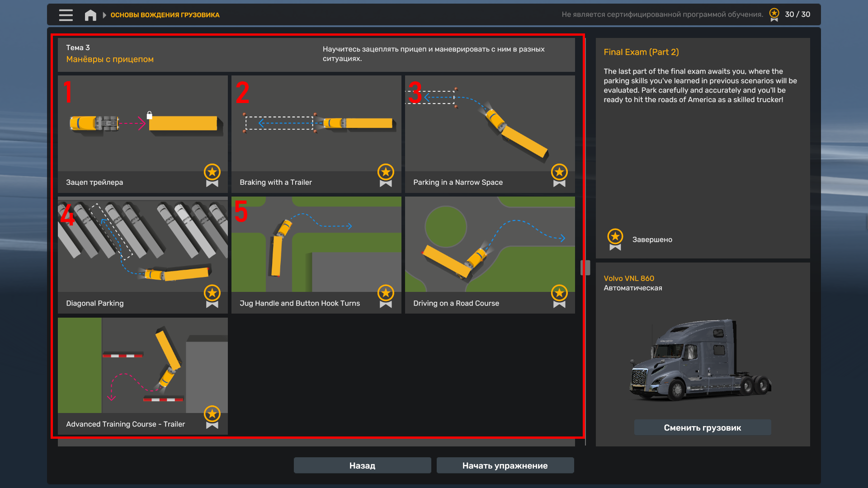Screen dimensions: 868x488
Task: Click the ОСНОВЫ ВОЖДЕНИЯ ГРУЗОВИКА breadcrumb link
Action: 165,15
